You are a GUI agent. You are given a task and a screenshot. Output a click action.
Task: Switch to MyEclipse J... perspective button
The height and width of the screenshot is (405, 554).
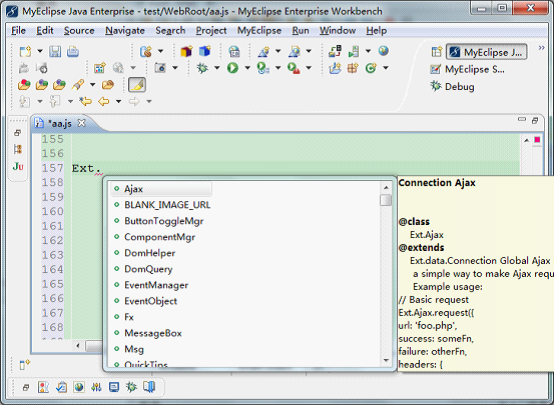coord(487,52)
